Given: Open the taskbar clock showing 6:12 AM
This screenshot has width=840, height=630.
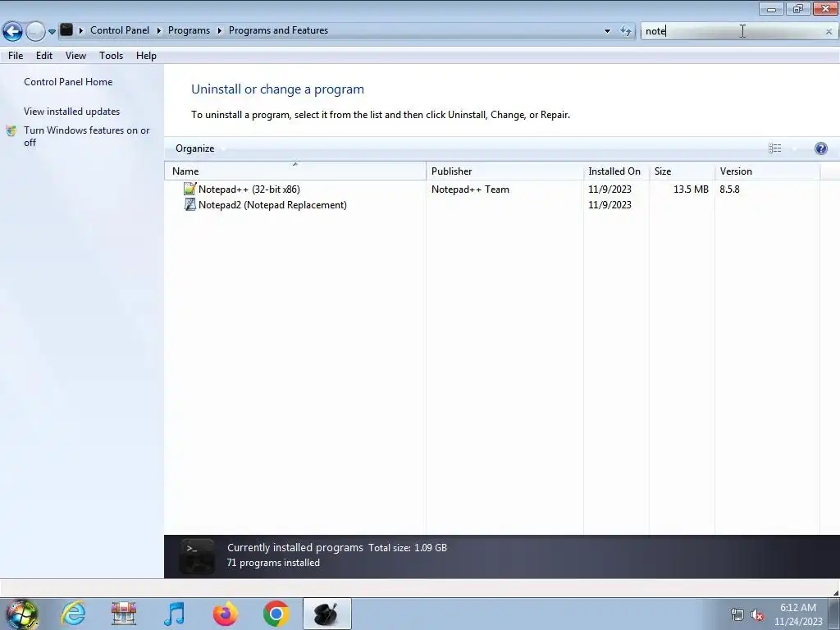Looking at the screenshot, I should coord(797,614).
